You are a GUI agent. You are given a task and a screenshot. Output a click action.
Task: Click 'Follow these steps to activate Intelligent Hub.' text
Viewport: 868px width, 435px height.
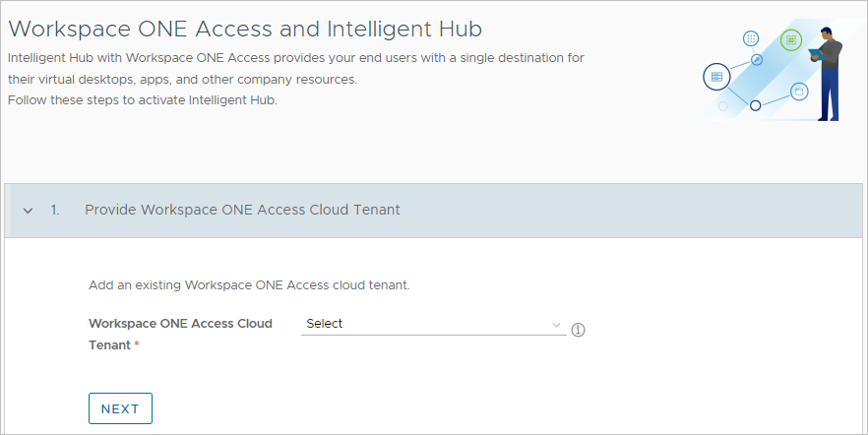coord(143,100)
